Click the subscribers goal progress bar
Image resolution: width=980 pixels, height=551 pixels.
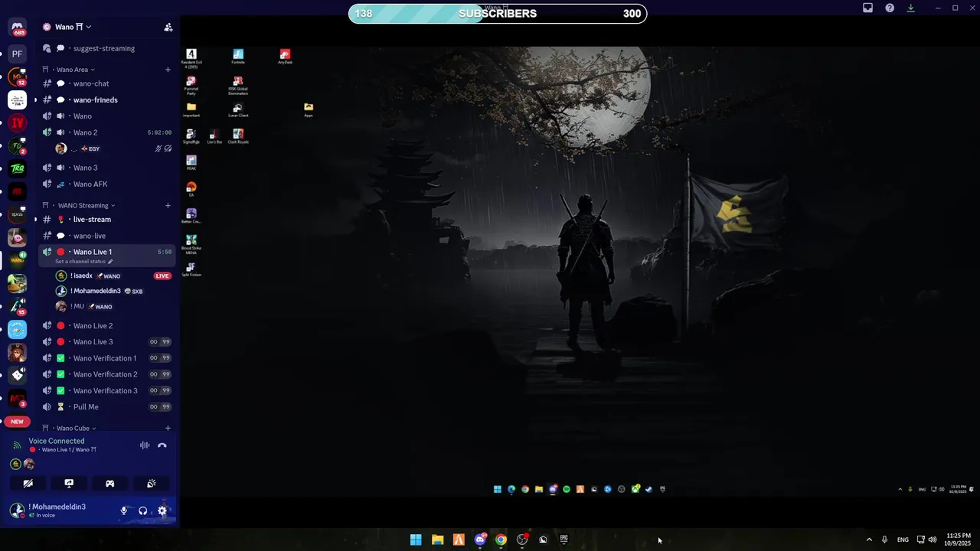[x=498, y=14]
